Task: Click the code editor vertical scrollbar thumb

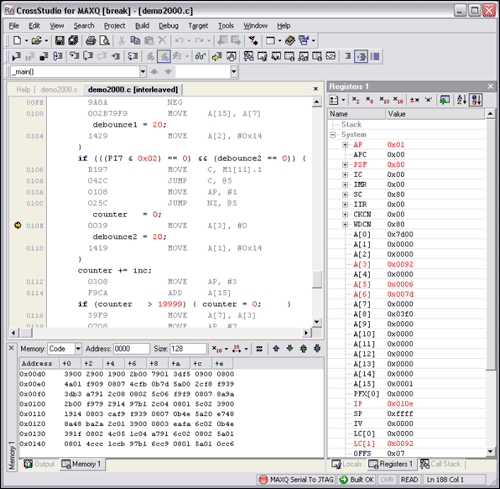Action: click(317, 279)
